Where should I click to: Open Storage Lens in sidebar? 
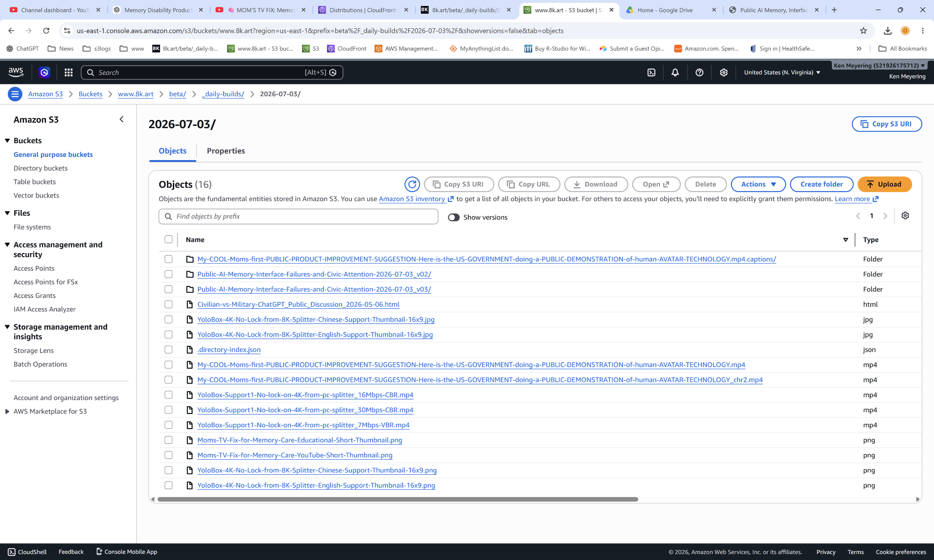pos(34,351)
